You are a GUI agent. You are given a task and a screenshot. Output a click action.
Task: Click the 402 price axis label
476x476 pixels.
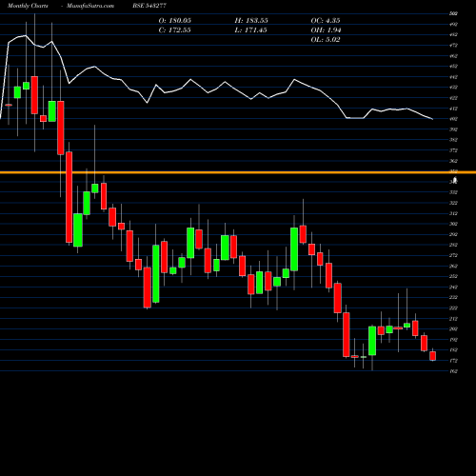453,119
